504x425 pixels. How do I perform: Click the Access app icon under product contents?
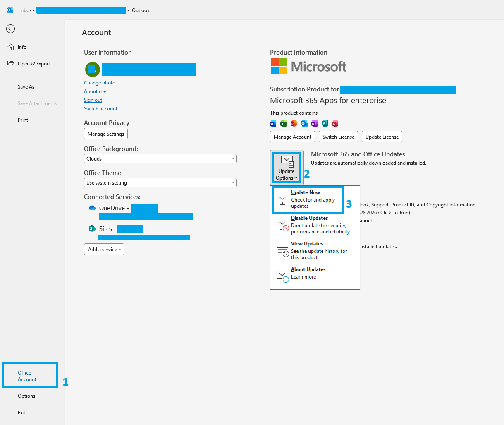tap(335, 123)
